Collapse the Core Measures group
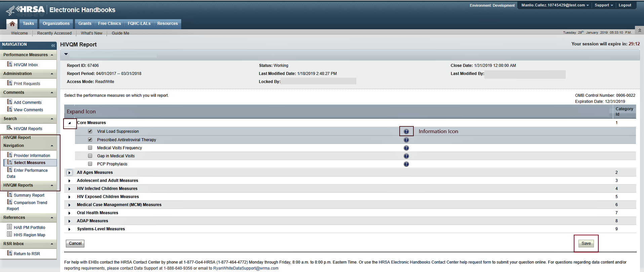This screenshot has width=644, height=272. (70, 123)
